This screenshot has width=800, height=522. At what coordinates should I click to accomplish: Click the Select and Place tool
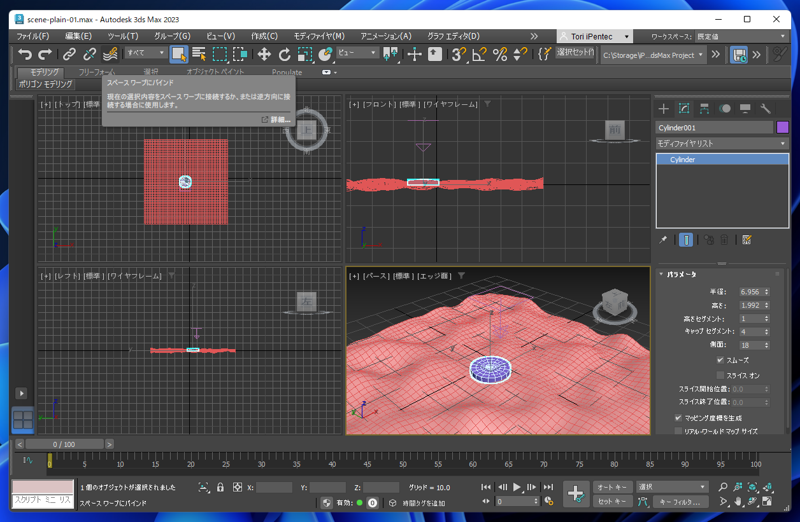coord(325,54)
